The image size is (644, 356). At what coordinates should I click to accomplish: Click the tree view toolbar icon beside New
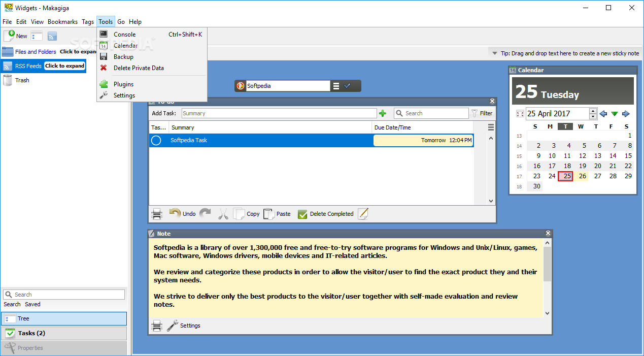coord(37,36)
